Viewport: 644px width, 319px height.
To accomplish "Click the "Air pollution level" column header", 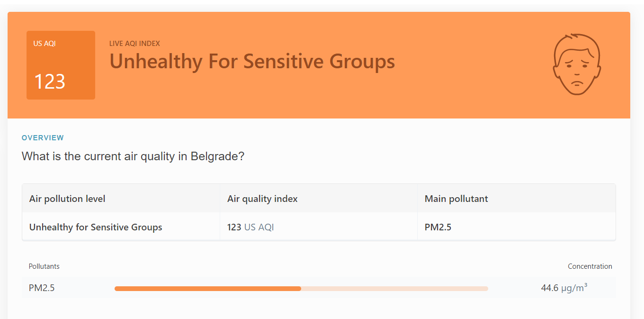I will pos(67,199).
